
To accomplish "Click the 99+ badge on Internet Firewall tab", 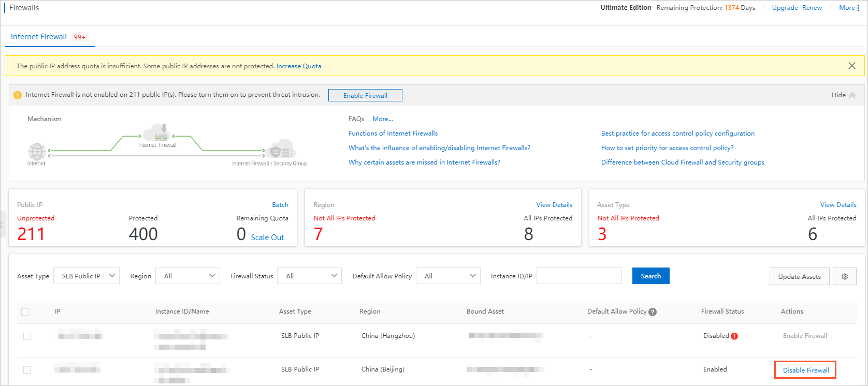I will 80,37.
